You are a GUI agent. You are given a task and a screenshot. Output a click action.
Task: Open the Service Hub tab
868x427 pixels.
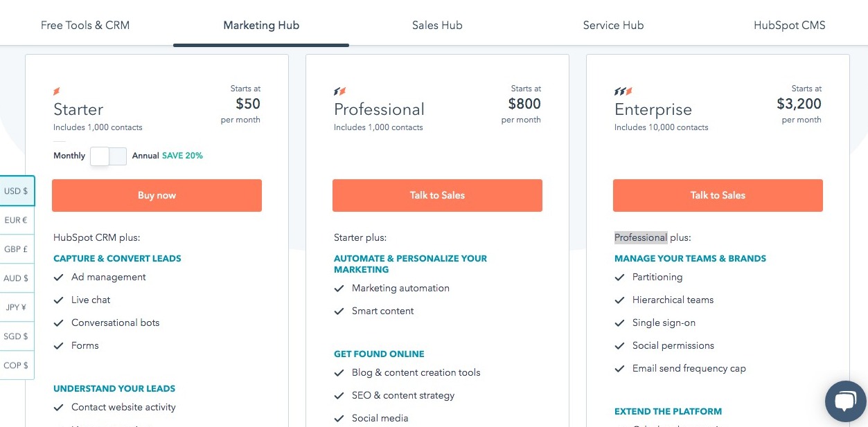[x=613, y=26]
